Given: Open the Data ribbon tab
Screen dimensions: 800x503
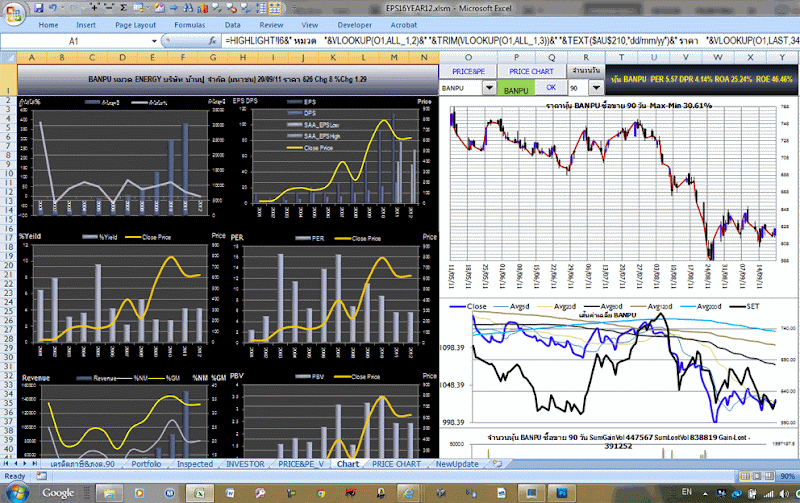Looking at the screenshot, I should pyautogui.click(x=232, y=25).
